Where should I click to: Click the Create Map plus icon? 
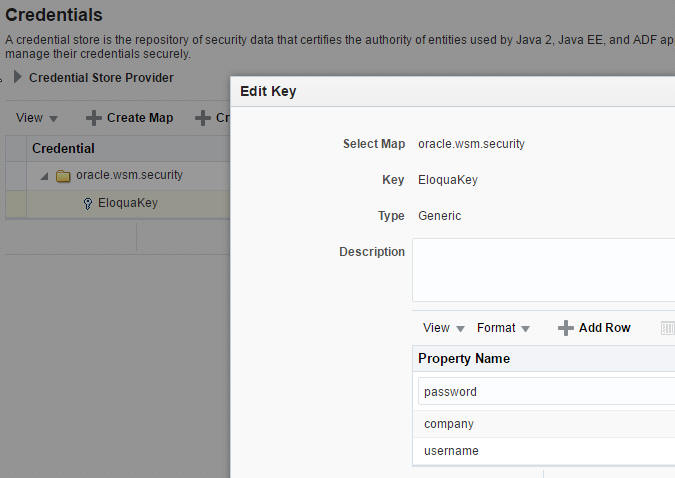(94, 118)
